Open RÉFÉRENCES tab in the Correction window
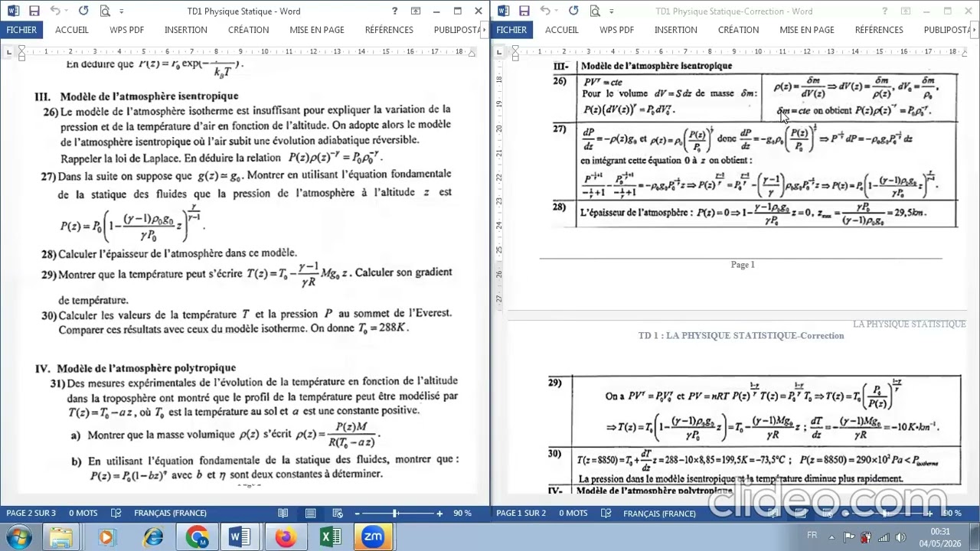Viewport: 980px width, 551px height. click(x=879, y=30)
